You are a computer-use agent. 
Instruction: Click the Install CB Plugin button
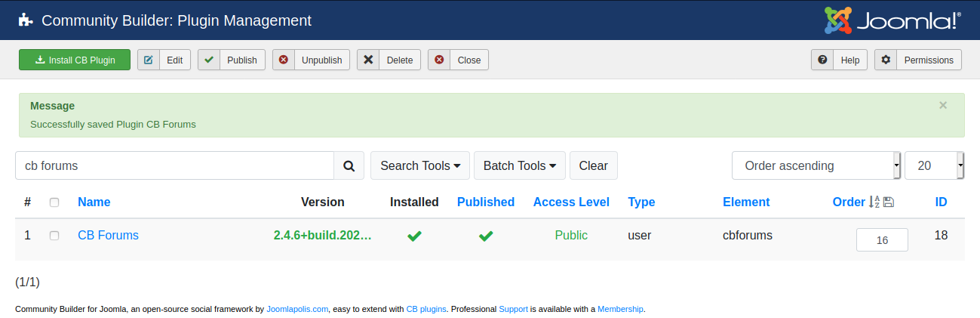75,60
